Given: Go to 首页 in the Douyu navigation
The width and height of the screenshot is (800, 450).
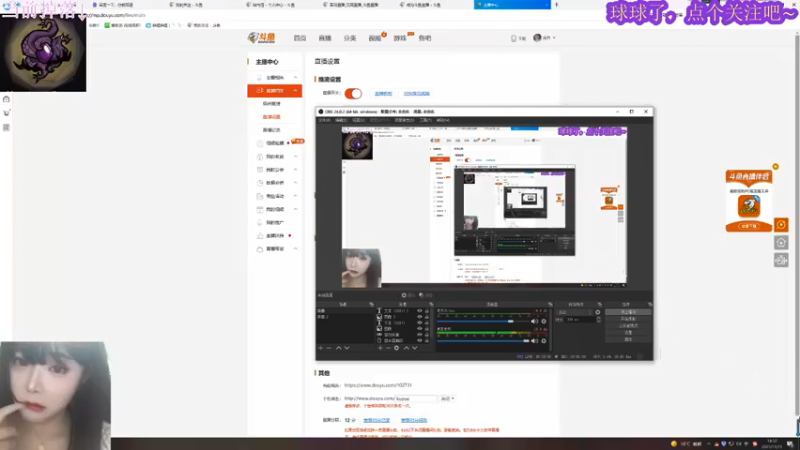Looking at the screenshot, I should tap(299, 38).
